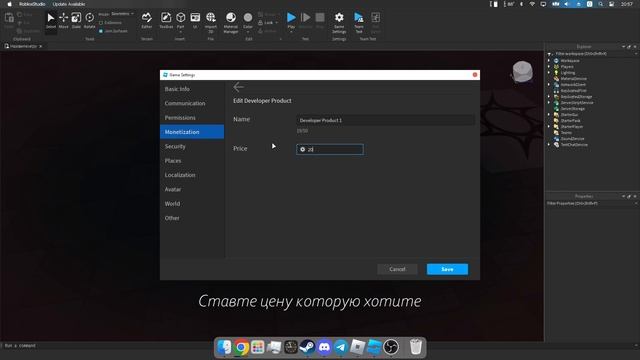This screenshot has width=640, height=360.
Task: Open the Mode Geometric dropdown
Action: pos(121,14)
